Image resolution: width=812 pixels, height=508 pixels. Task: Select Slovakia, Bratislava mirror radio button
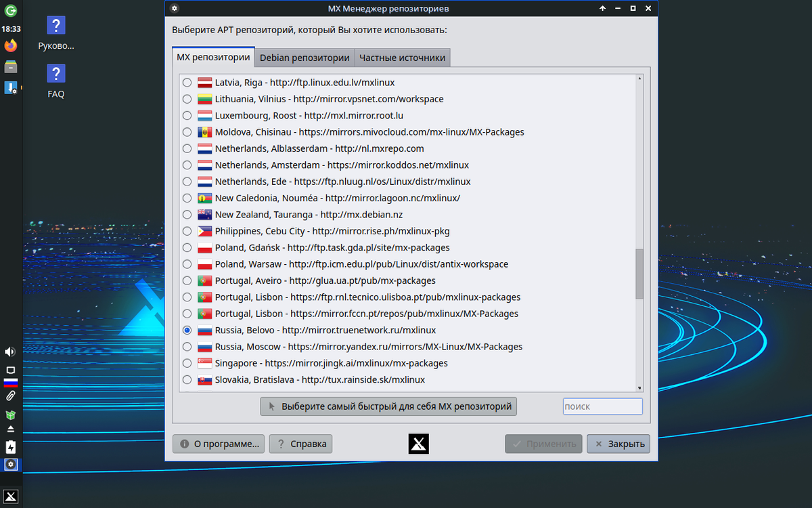pos(187,380)
